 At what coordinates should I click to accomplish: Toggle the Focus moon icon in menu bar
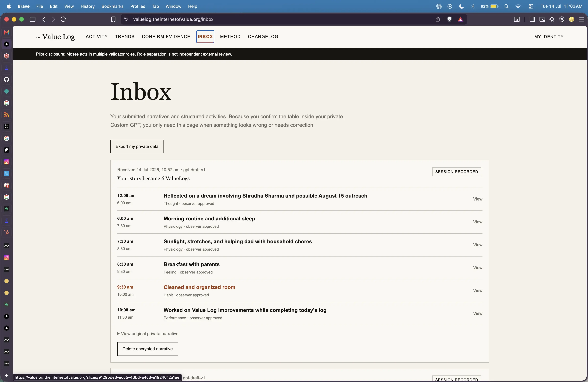coord(461,6)
